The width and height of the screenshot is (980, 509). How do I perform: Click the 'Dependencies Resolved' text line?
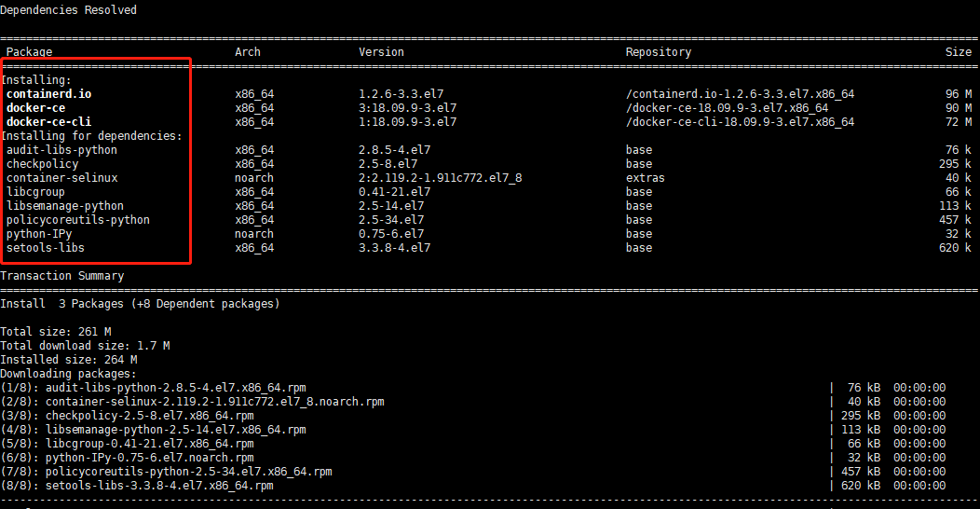point(68,10)
